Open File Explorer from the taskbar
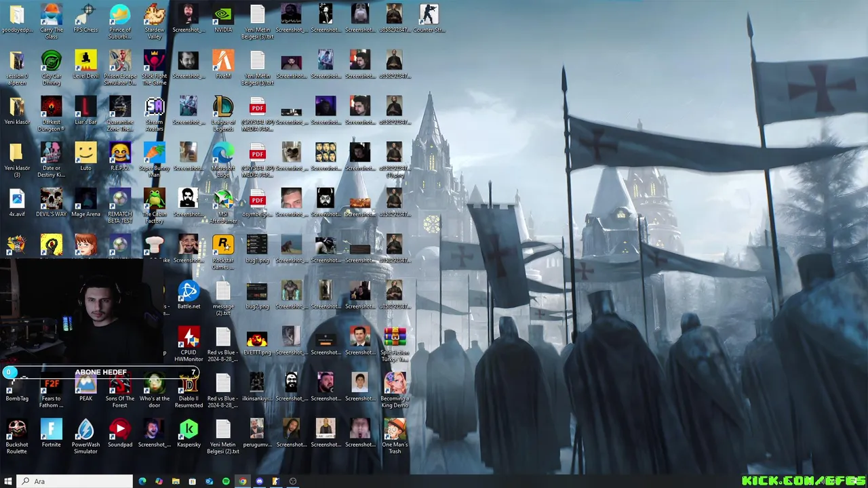The image size is (868, 488). (176, 481)
